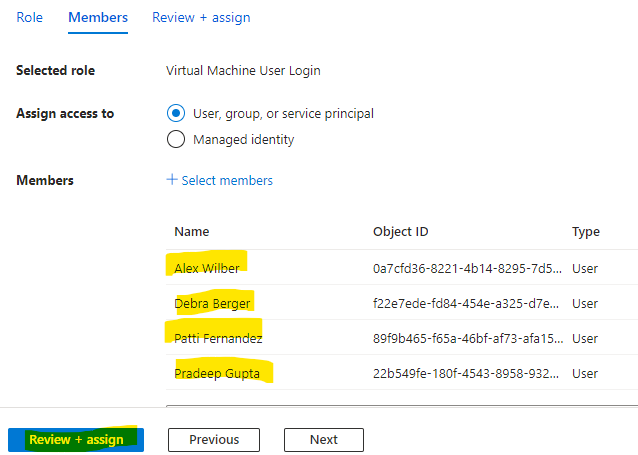The image size is (638, 455).
Task: Select the Alex Wilber member row
Action: pos(402,268)
